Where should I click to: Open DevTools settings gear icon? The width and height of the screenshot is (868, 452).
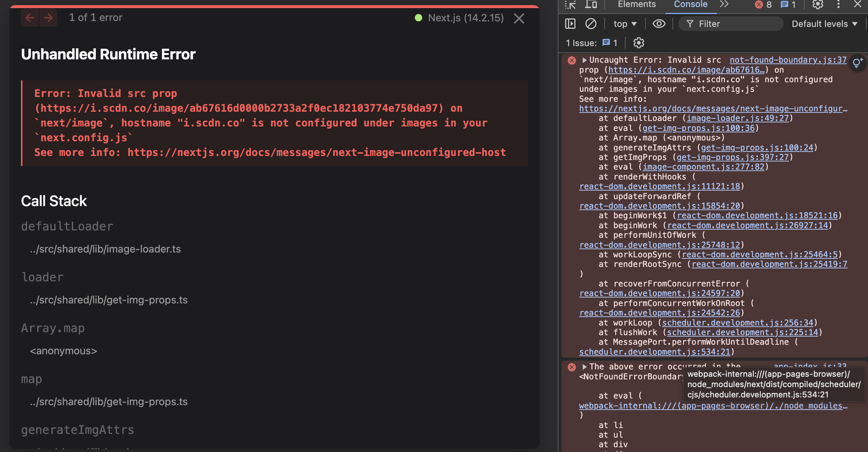coord(818,4)
